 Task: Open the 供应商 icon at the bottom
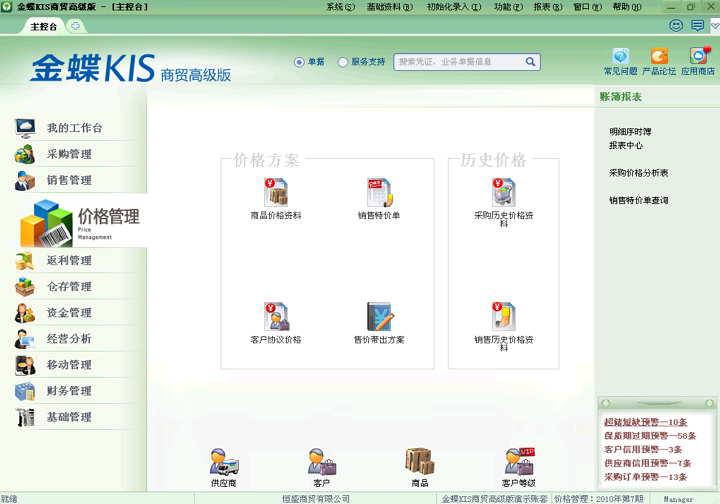(x=224, y=462)
